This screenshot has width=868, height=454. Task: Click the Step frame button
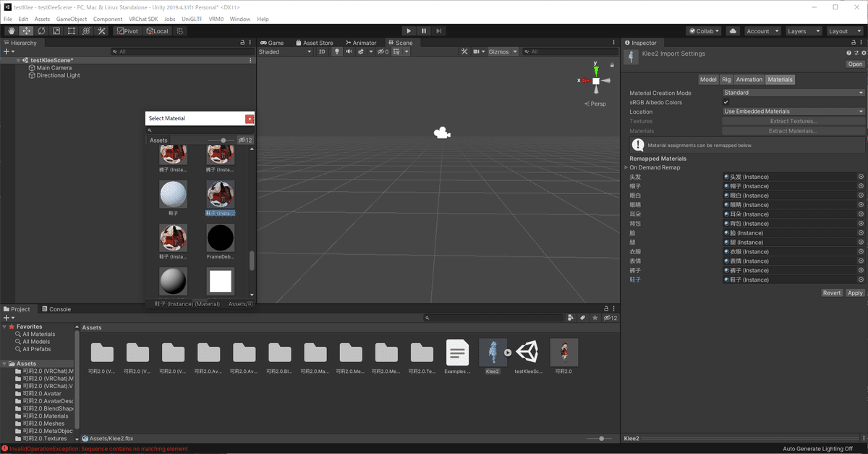pyautogui.click(x=439, y=31)
